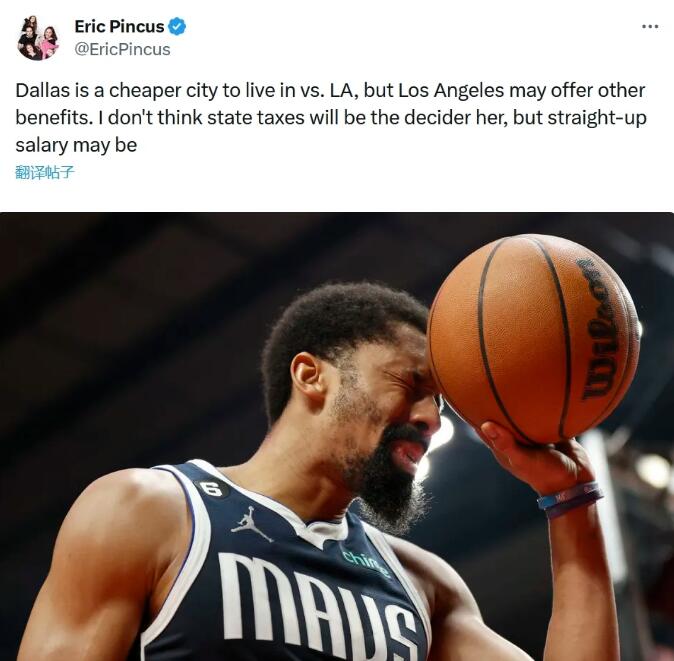The width and height of the screenshot is (674, 661).
Task: Click the 翻译帖子 translate post link
Action: coord(45,172)
